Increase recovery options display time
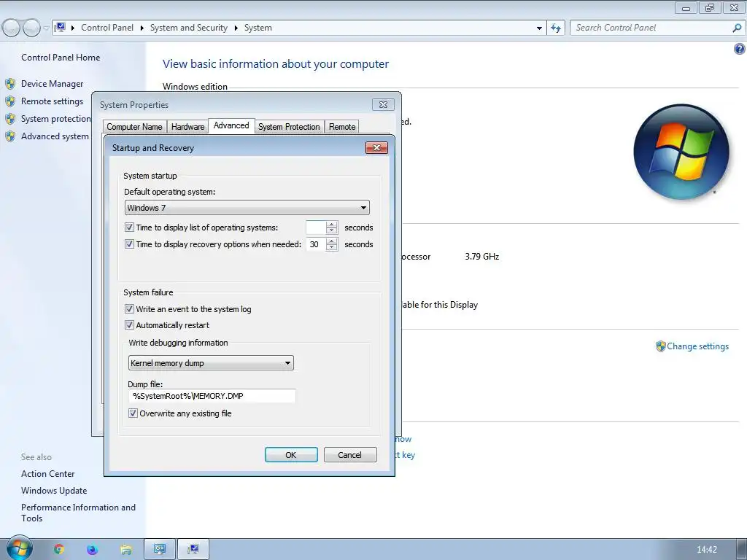747x560 pixels. pos(332,241)
